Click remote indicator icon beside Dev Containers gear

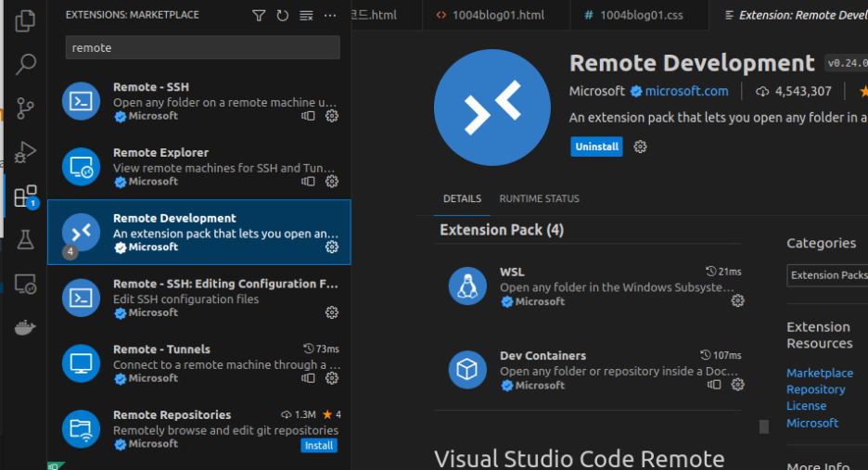[x=714, y=384]
